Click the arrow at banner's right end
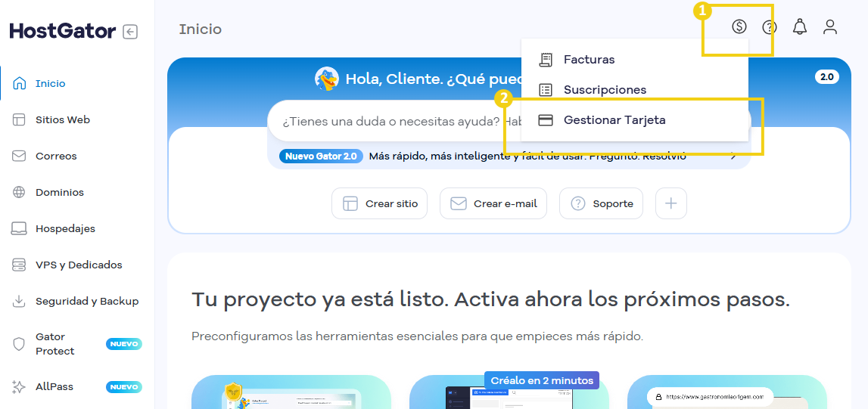Viewport: 868px width, 409px height. coord(734,156)
